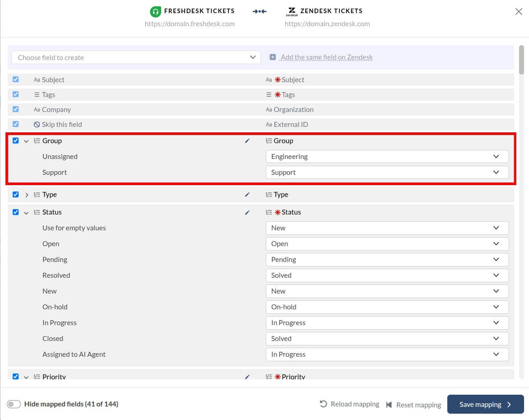529x420 pixels.
Task: Click the Save mapping button
Action: (x=486, y=404)
